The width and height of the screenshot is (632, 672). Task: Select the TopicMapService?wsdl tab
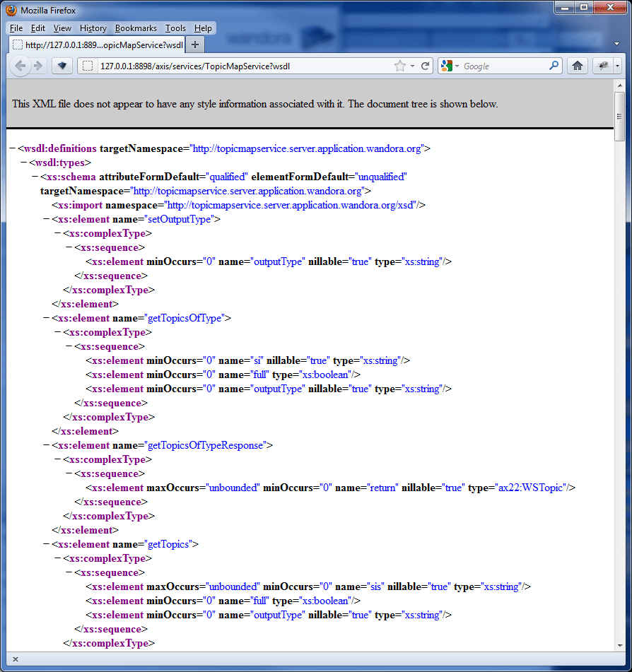click(97, 45)
